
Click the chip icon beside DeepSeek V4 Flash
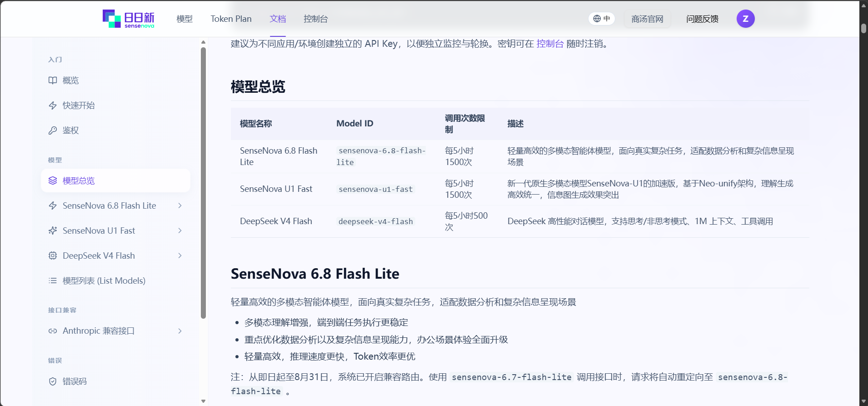53,256
